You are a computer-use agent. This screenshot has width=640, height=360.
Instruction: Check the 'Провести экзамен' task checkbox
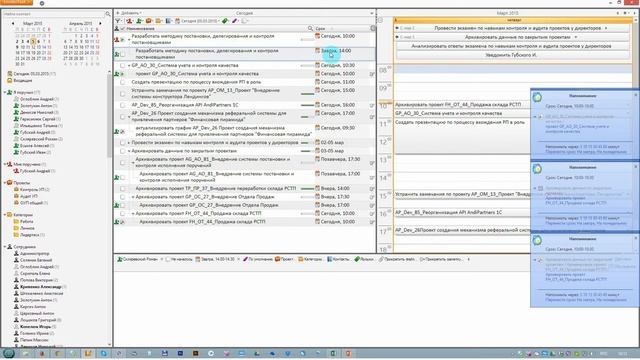tap(122, 143)
